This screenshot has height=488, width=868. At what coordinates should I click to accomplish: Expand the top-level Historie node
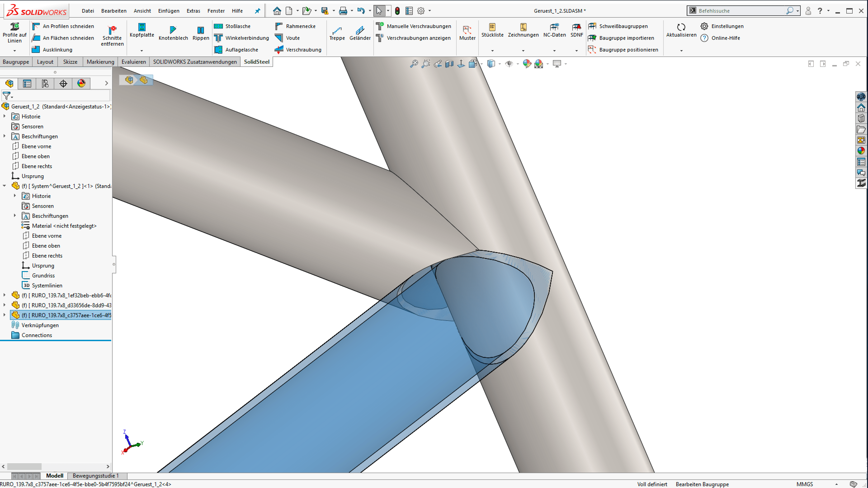pyautogui.click(x=4, y=116)
